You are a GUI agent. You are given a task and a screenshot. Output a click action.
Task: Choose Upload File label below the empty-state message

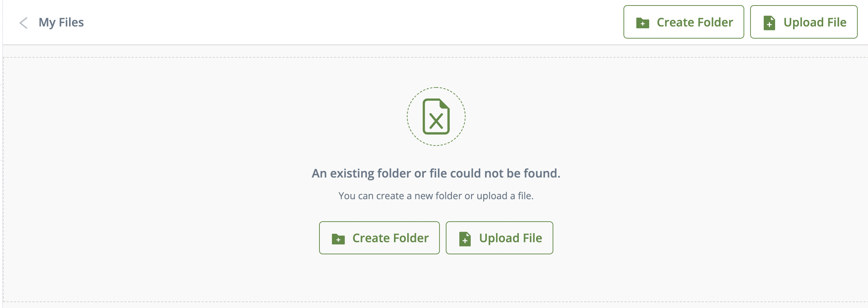click(x=510, y=238)
